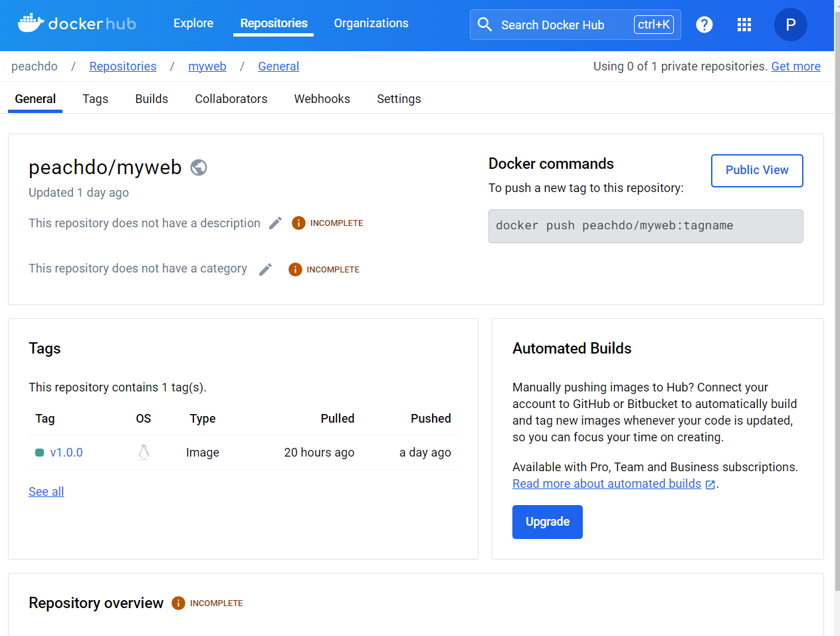Click info icon beside Repository overview
Screen dimensions: 840x636
178,603
